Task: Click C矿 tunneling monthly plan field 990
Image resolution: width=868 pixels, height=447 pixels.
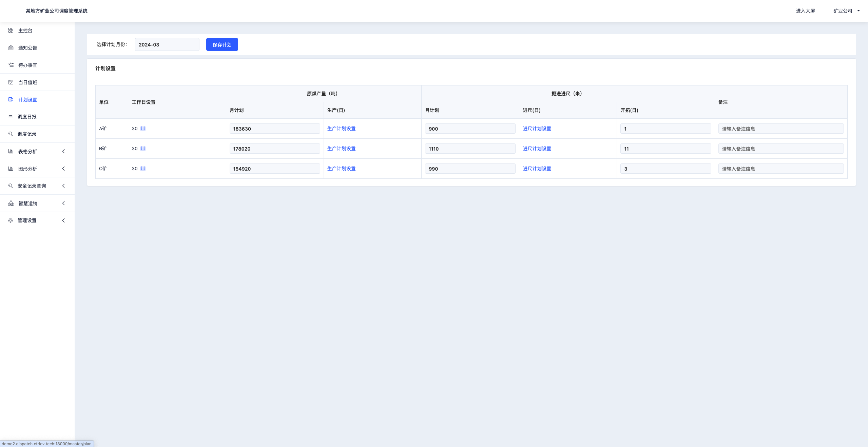Action: pos(470,169)
